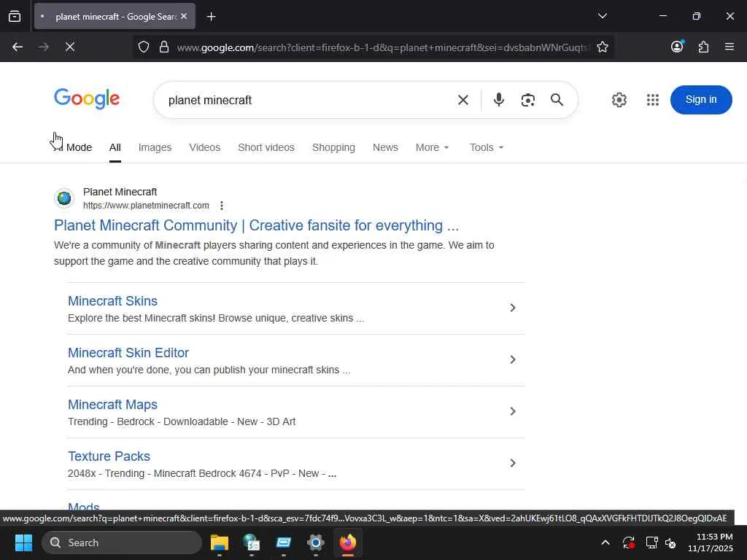
Task: Open Planet Minecraft Community result link
Action: tap(256, 225)
